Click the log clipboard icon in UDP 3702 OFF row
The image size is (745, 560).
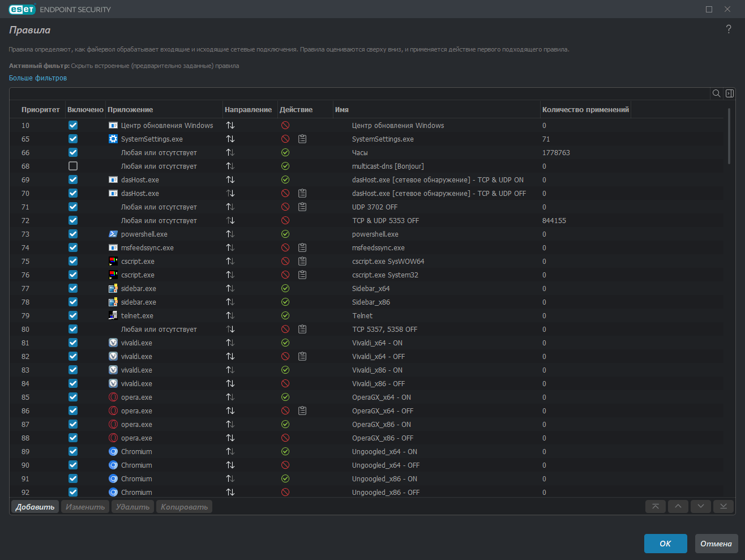coord(302,207)
